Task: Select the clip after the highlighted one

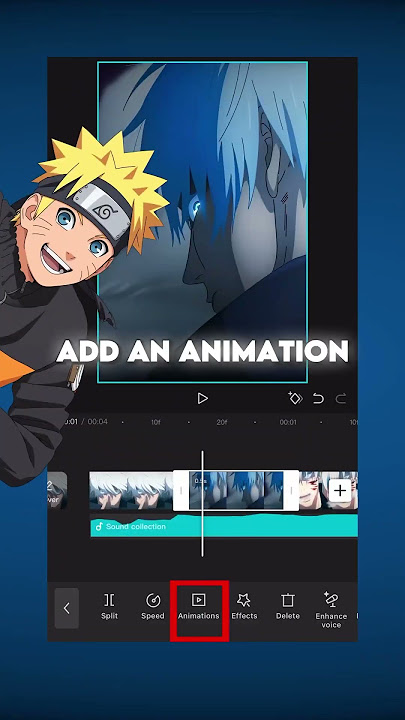Action: (314, 490)
